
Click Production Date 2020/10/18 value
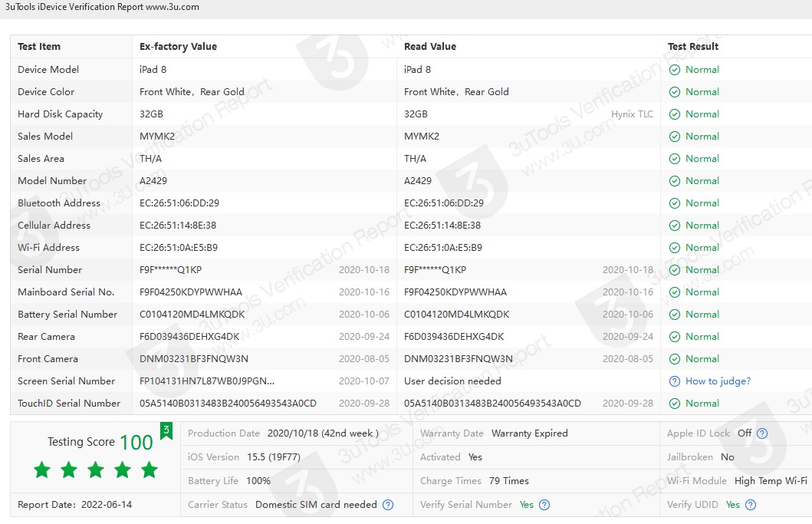pyautogui.click(x=323, y=433)
